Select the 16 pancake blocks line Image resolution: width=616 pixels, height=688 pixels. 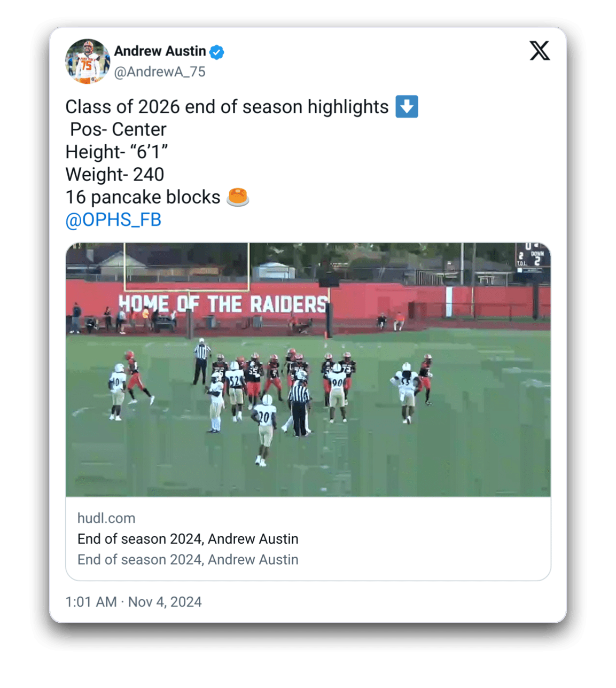(143, 197)
